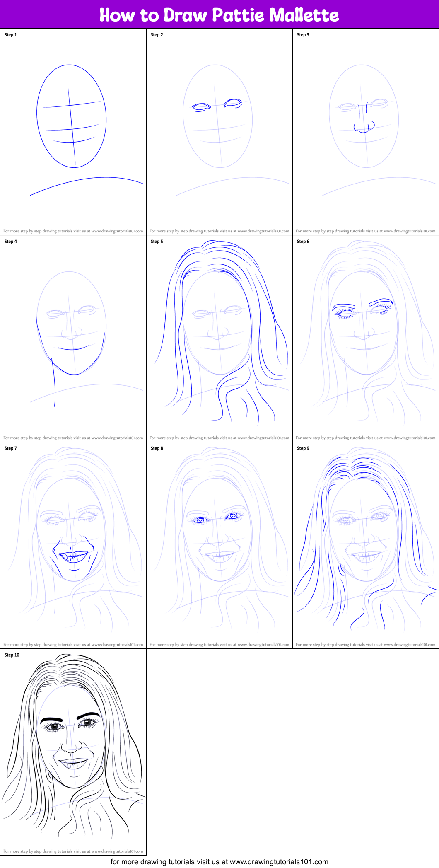Select the 'Step 5' label text
This screenshot has height=868, width=439.
[x=157, y=242]
